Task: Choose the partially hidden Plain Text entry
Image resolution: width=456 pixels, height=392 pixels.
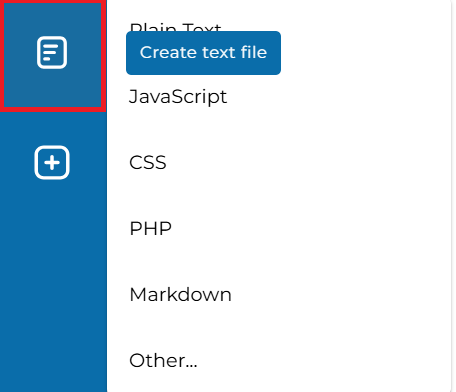Action: click(x=175, y=26)
